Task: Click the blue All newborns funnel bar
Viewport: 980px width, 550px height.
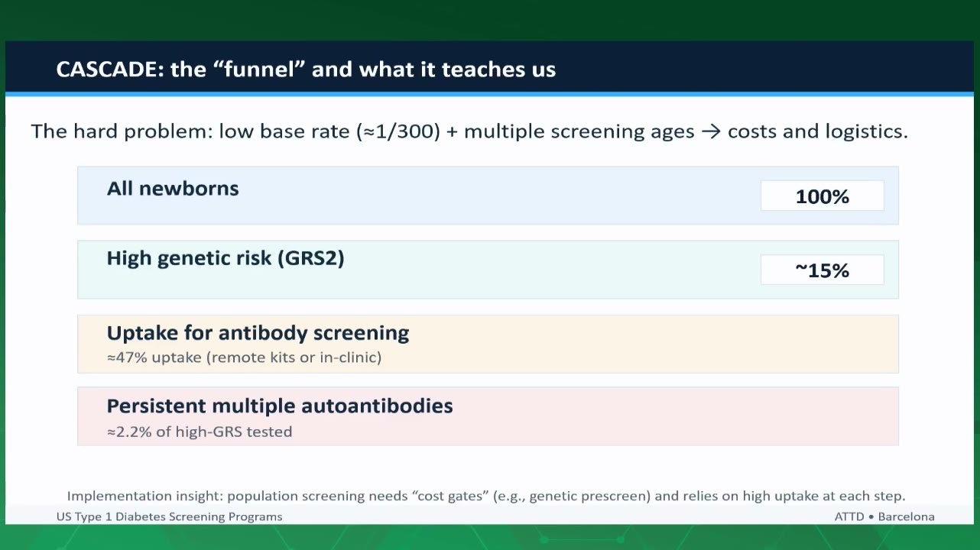Action: pyautogui.click(x=488, y=196)
